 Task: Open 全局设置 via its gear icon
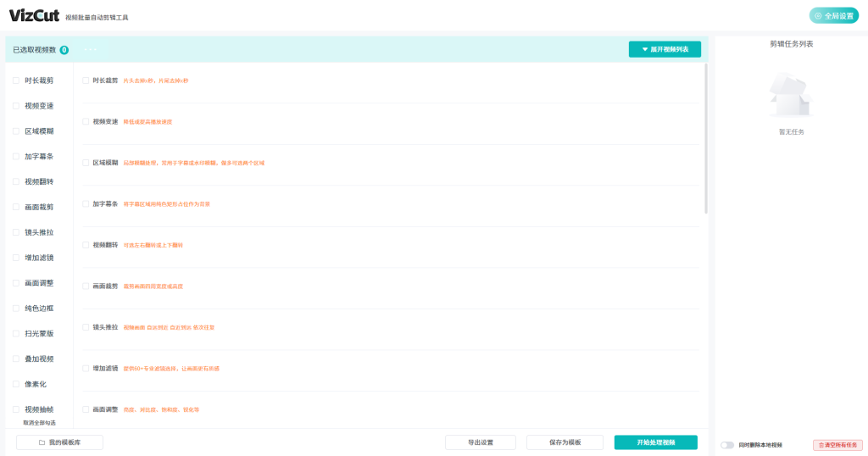[818, 16]
